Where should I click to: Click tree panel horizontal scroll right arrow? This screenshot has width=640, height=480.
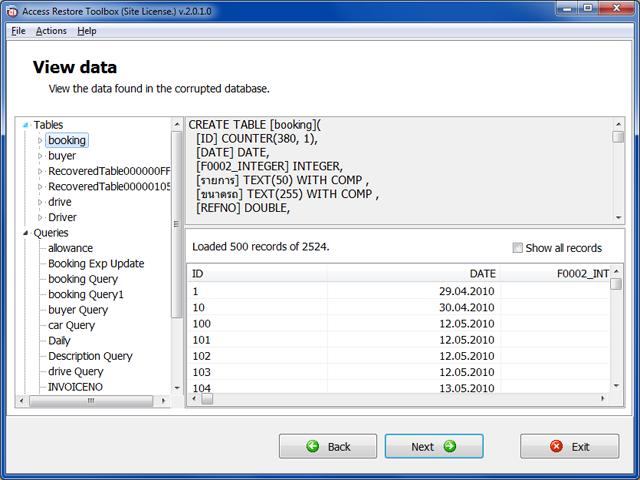pos(163,401)
